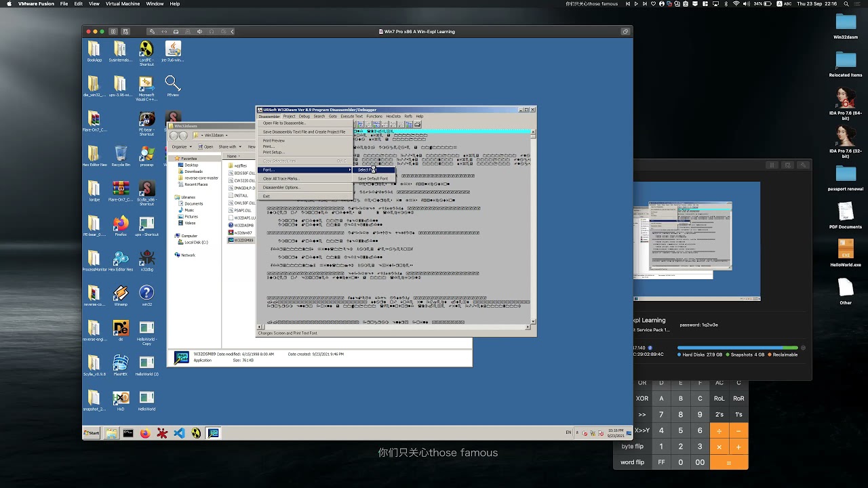Choose Exit in the Disassembler menu

coord(305,196)
